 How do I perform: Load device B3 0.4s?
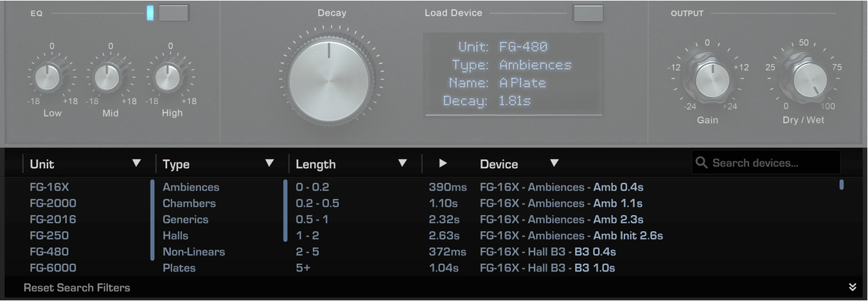pyautogui.click(x=548, y=252)
